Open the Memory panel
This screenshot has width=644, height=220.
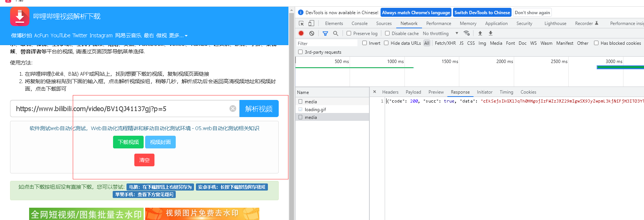pos(468,23)
